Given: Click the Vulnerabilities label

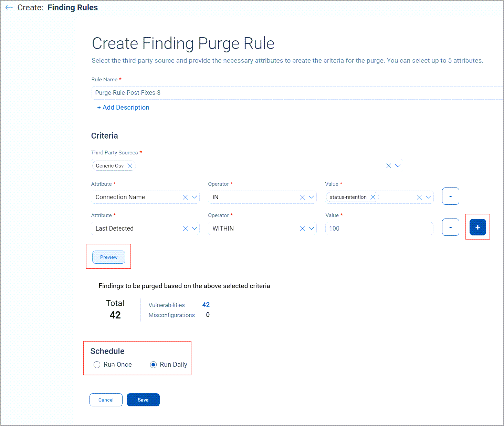Looking at the screenshot, I should 167,305.
